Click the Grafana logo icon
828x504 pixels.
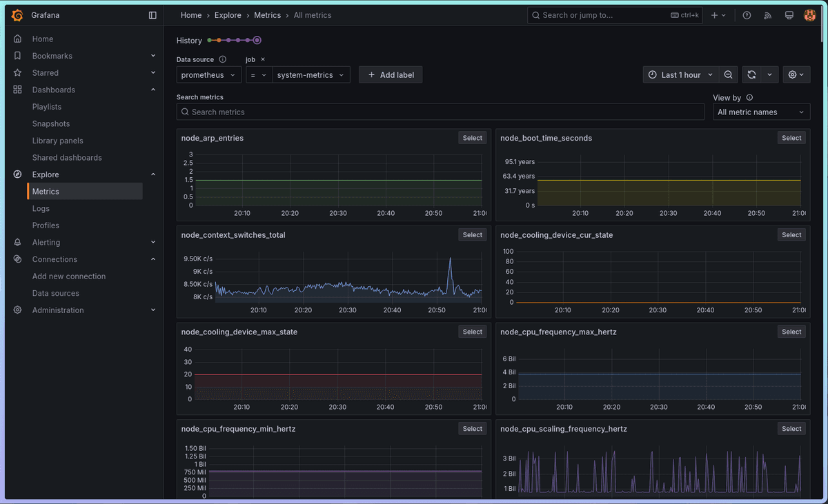click(18, 15)
